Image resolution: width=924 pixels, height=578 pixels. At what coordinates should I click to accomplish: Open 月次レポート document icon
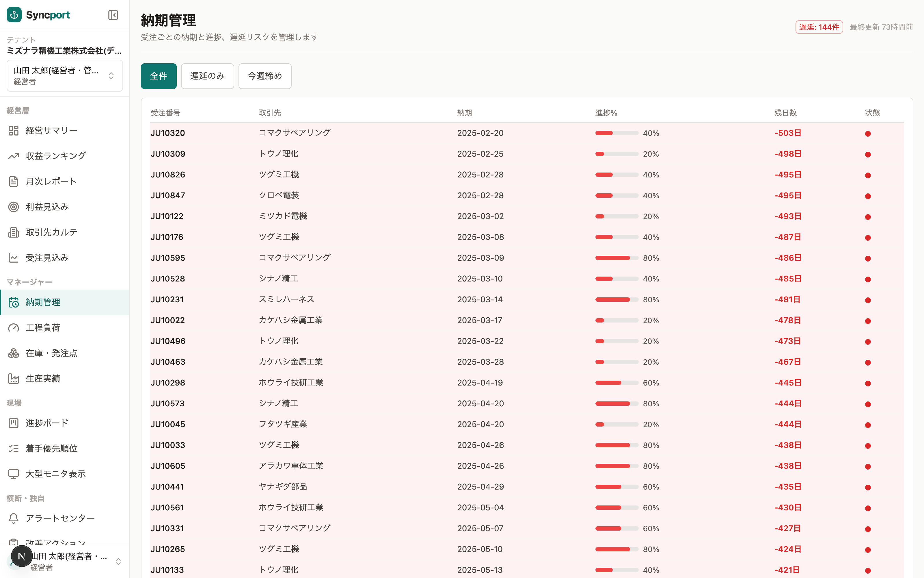[14, 181]
